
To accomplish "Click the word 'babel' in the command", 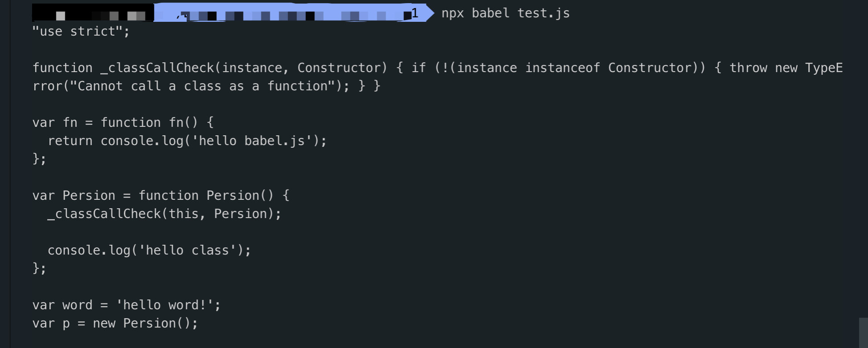I will pyautogui.click(x=490, y=13).
